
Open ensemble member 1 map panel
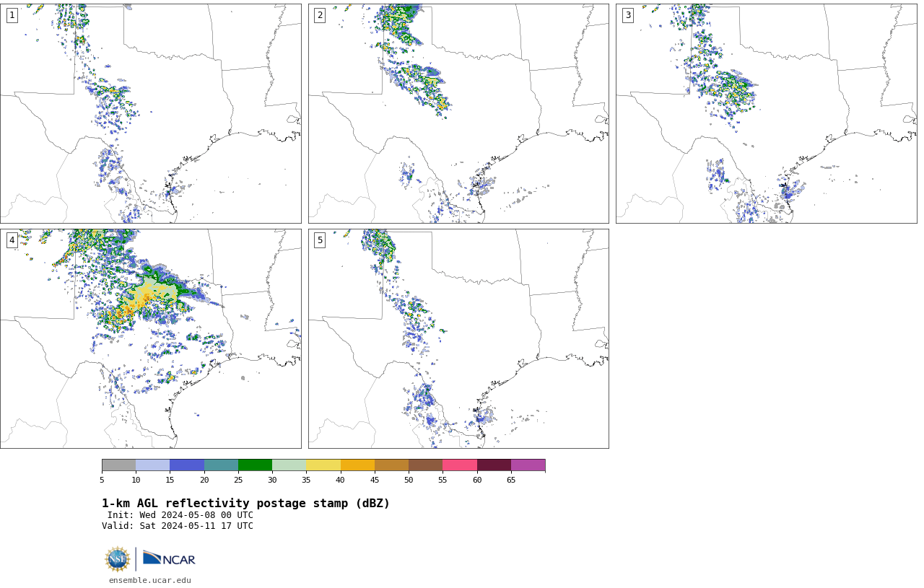(150, 113)
